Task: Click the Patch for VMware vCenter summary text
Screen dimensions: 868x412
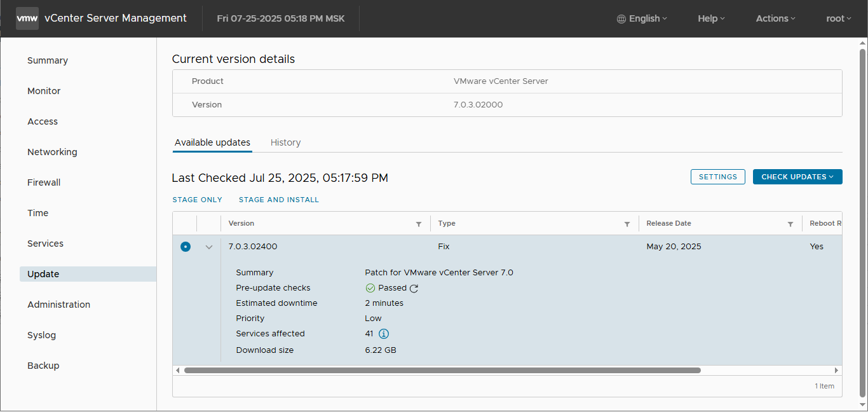Action: 438,273
